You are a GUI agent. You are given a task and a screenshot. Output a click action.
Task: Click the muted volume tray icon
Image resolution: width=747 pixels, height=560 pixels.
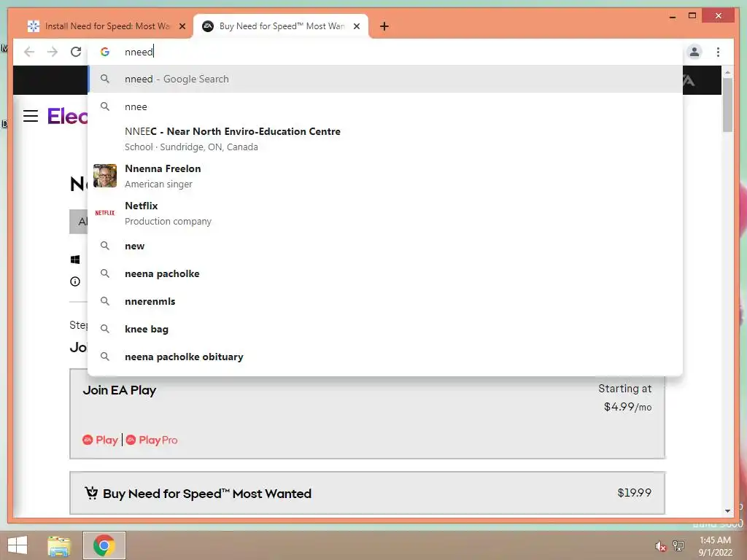(660, 547)
